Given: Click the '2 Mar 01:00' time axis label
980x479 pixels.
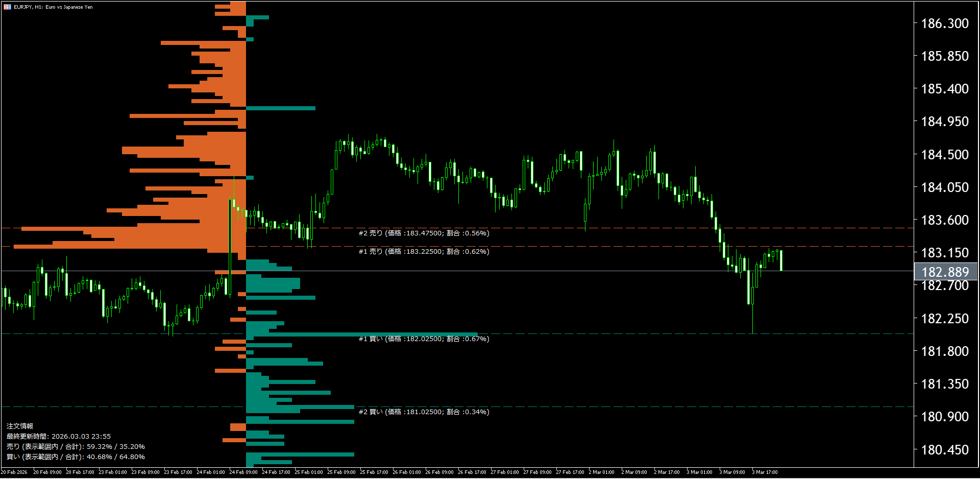Looking at the screenshot, I should click(x=602, y=472).
